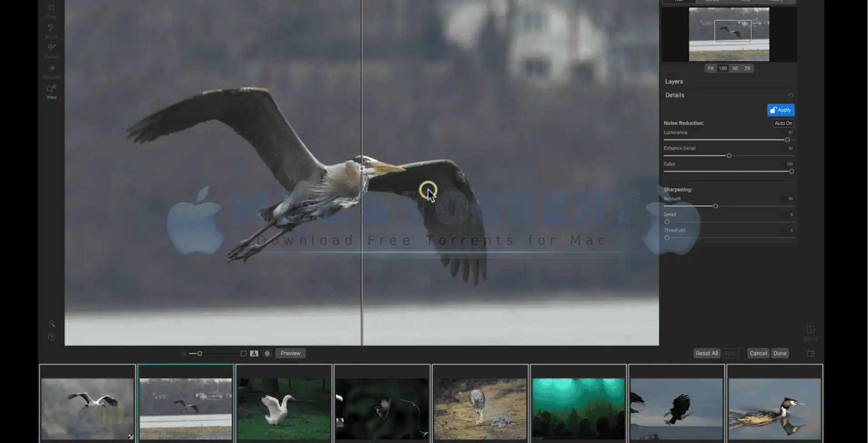868x443 pixels.
Task: Click the Done button
Action: coord(780,353)
